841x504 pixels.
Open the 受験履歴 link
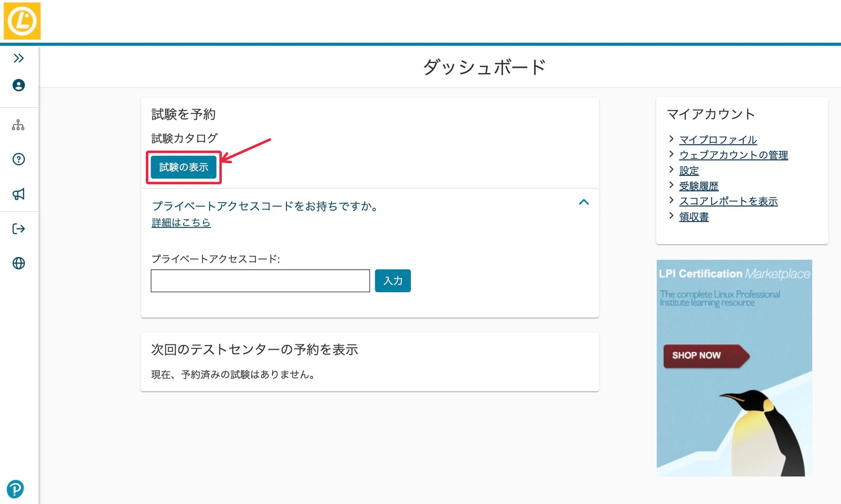(x=699, y=186)
